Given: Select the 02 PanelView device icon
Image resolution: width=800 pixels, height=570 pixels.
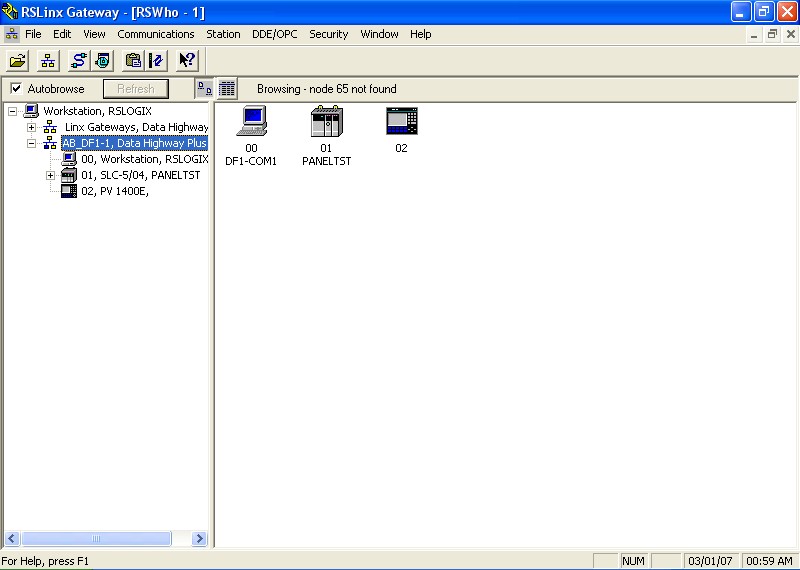Looking at the screenshot, I should pos(402,121).
